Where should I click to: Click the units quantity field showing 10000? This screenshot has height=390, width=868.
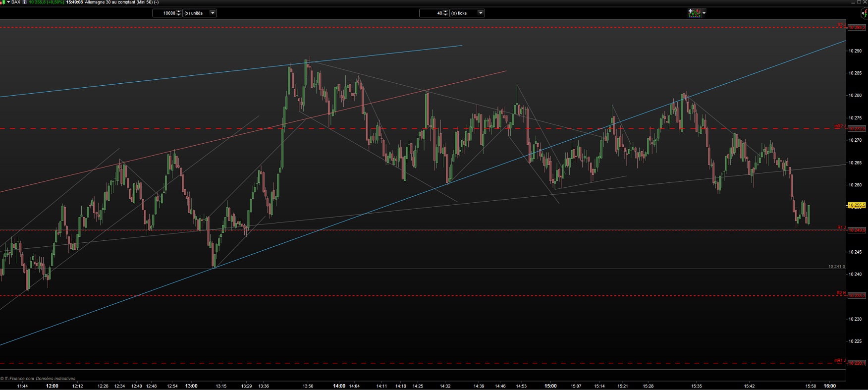[x=164, y=13]
